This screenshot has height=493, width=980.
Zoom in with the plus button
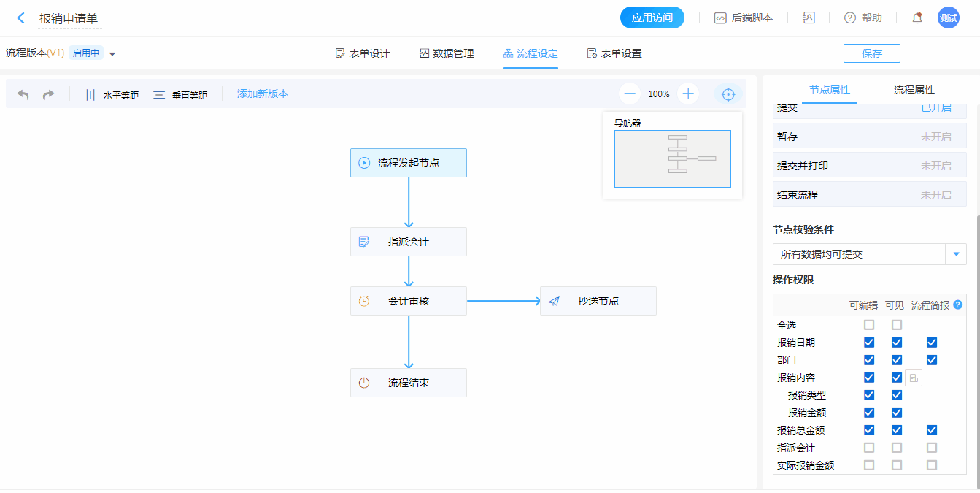pos(687,93)
